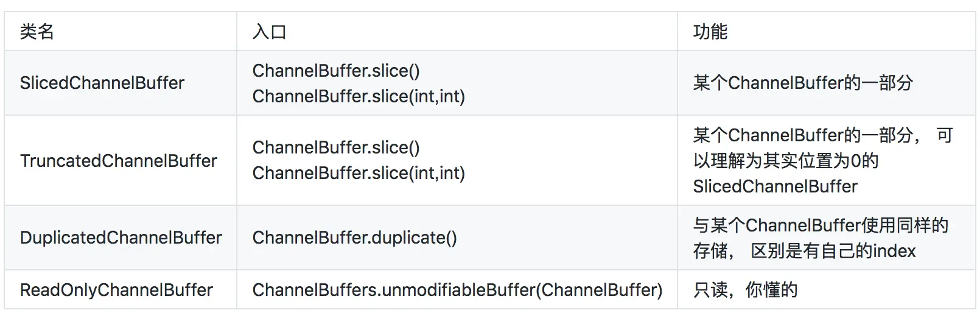
Task: Select the ReadOnlyChannelBuffer class name cell
Action: tap(116, 290)
